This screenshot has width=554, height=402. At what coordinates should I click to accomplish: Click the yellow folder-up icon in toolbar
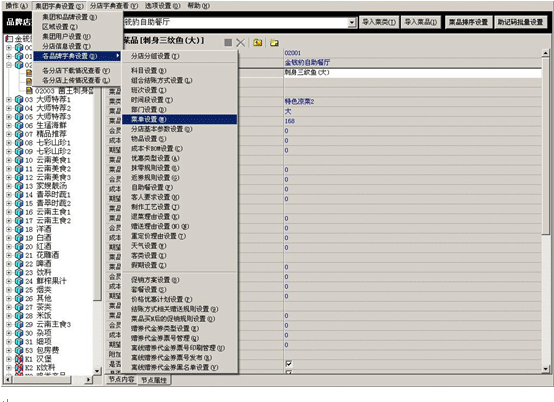[258, 43]
